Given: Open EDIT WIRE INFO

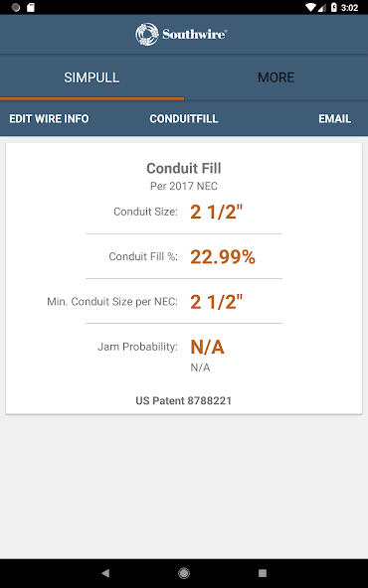Looking at the screenshot, I should [x=49, y=119].
